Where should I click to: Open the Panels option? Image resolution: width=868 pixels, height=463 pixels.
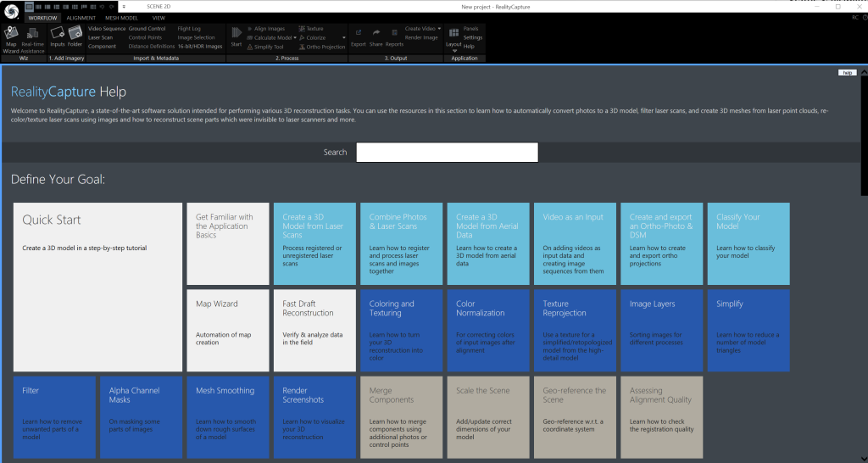click(x=471, y=29)
